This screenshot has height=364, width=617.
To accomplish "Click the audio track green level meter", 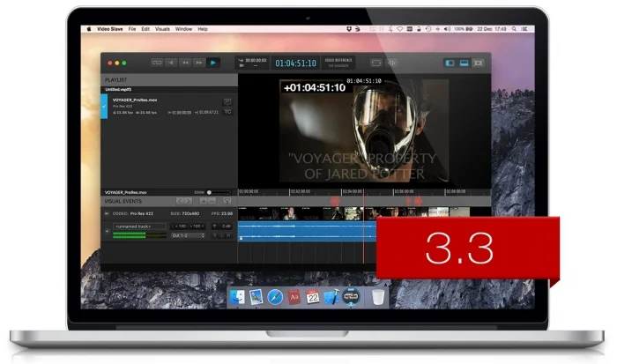I will pyautogui.click(x=139, y=235).
